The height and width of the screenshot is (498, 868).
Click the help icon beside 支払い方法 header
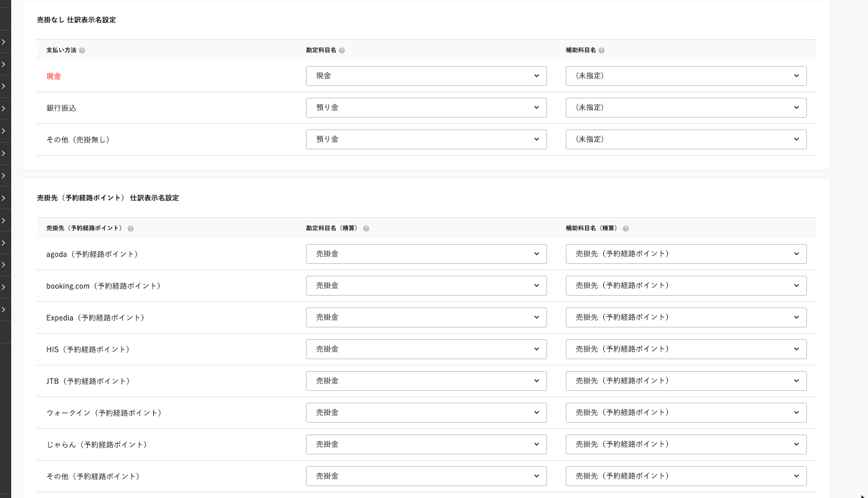(x=82, y=50)
